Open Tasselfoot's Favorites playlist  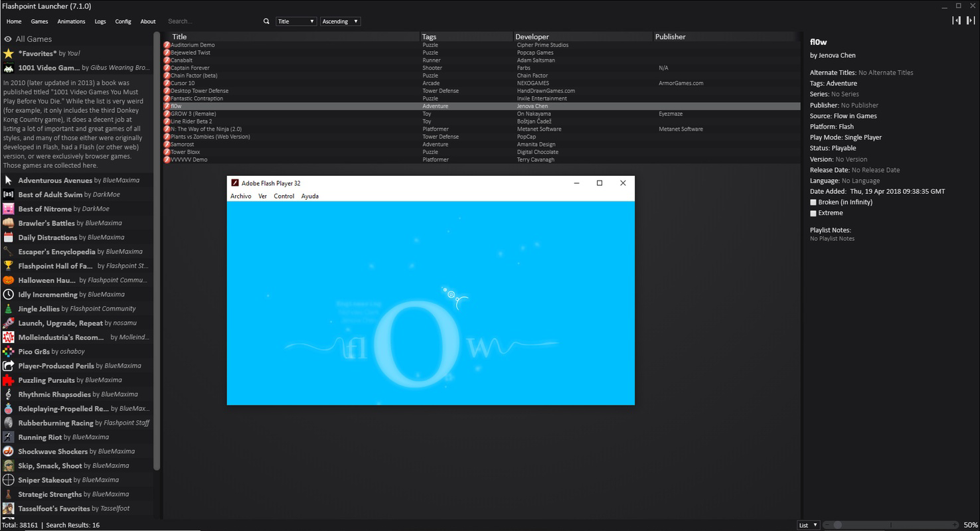point(76,508)
